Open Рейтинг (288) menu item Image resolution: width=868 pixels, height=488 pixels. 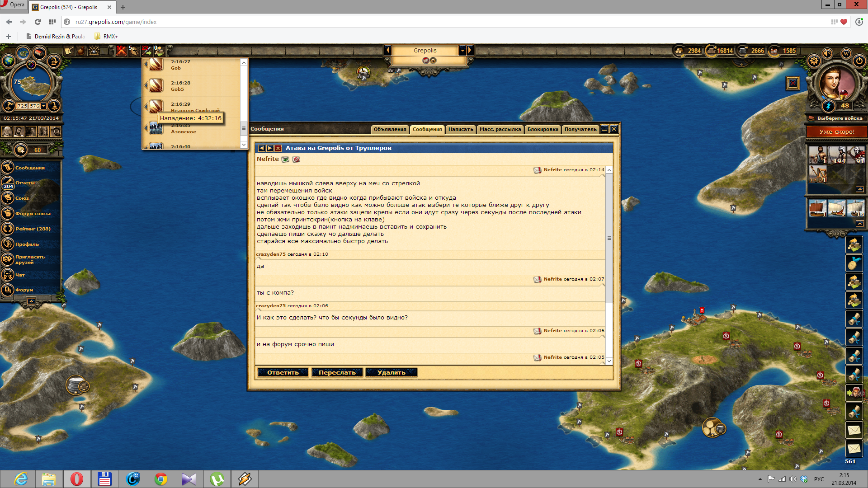point(33,229)
